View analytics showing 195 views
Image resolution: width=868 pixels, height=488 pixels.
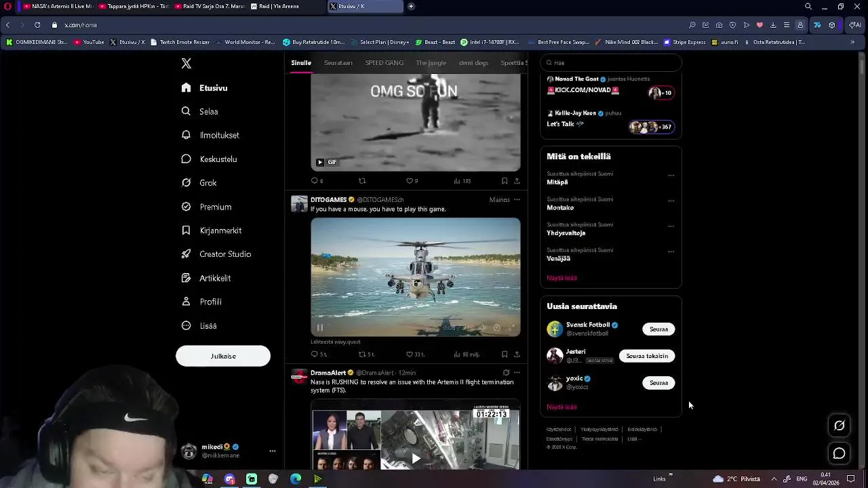pos(462,181)
